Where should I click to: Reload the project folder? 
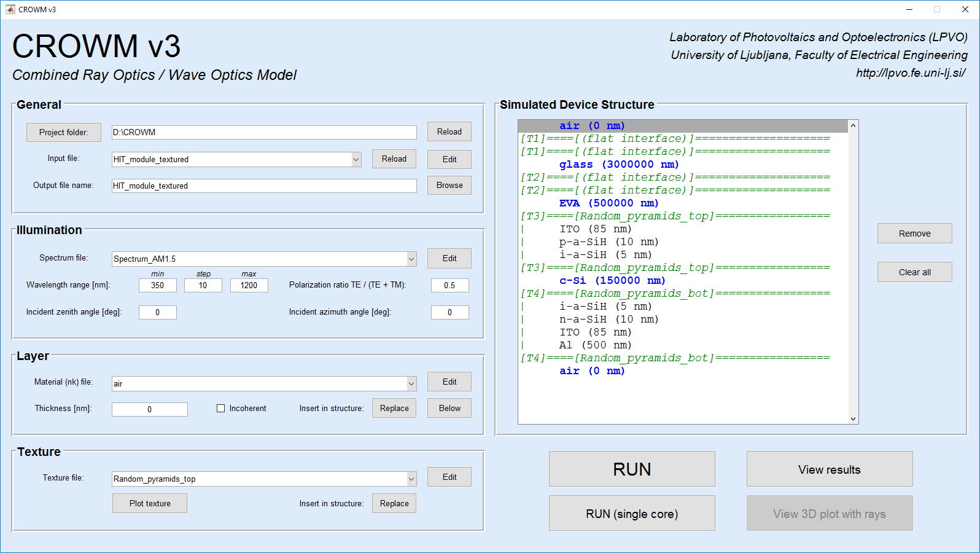(x=449, y=132)
